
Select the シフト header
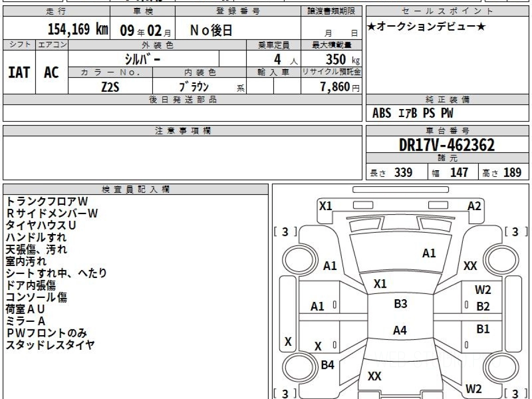19,45
